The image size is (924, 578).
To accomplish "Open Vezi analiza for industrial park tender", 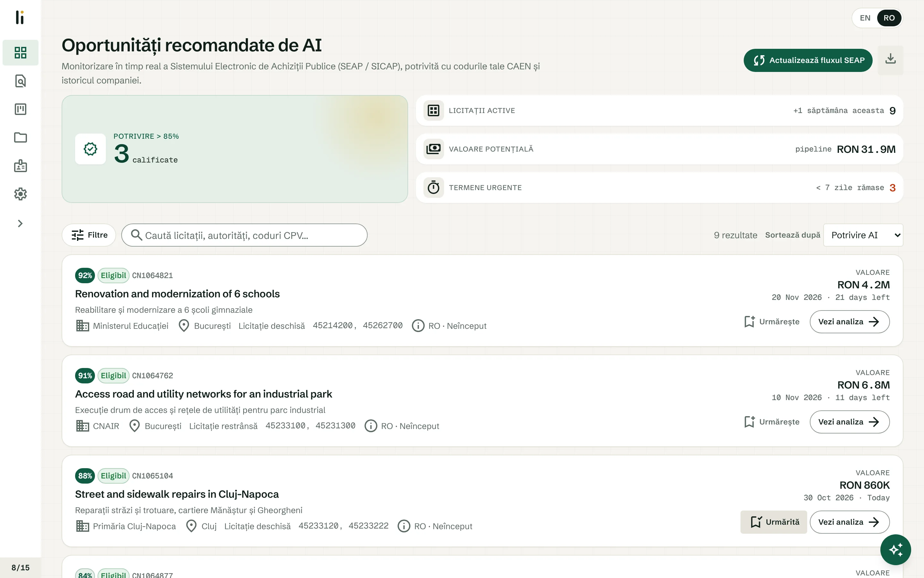I will click(x=850, y=422).
